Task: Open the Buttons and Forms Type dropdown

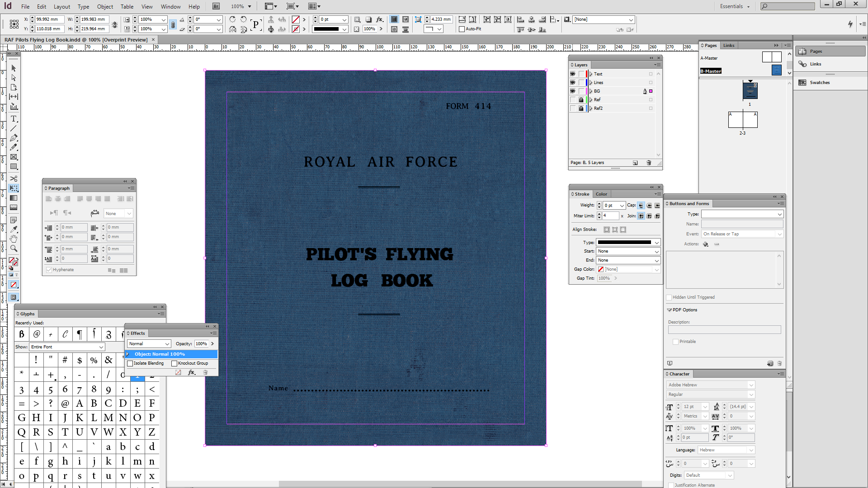Action: pos(742,214)
